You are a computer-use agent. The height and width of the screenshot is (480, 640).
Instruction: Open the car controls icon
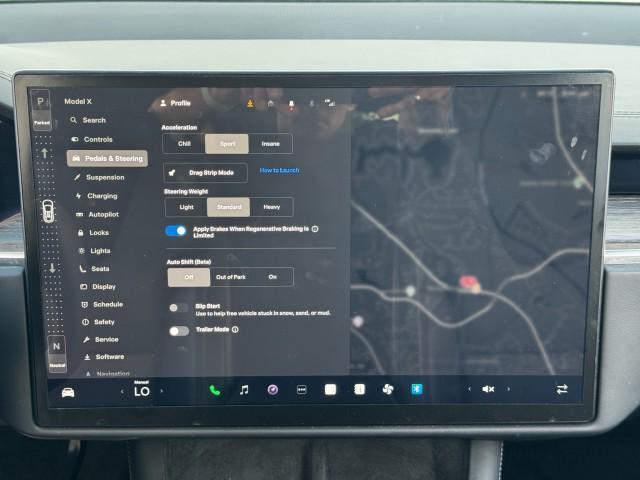click(x=68, y=392)
